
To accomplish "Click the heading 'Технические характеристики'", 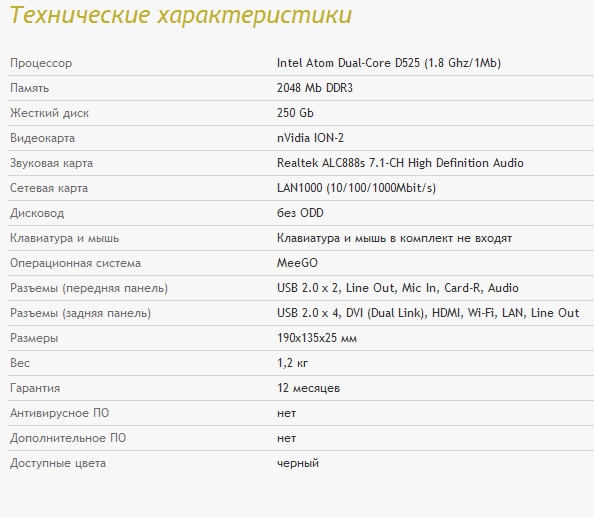I will (x=181, y=15).
